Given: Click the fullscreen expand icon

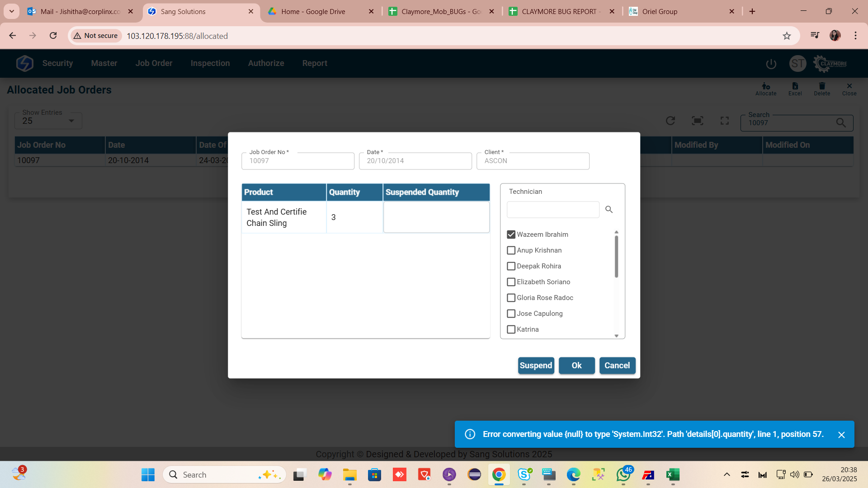Looking at the screenshot, I should tap(725, 121).
